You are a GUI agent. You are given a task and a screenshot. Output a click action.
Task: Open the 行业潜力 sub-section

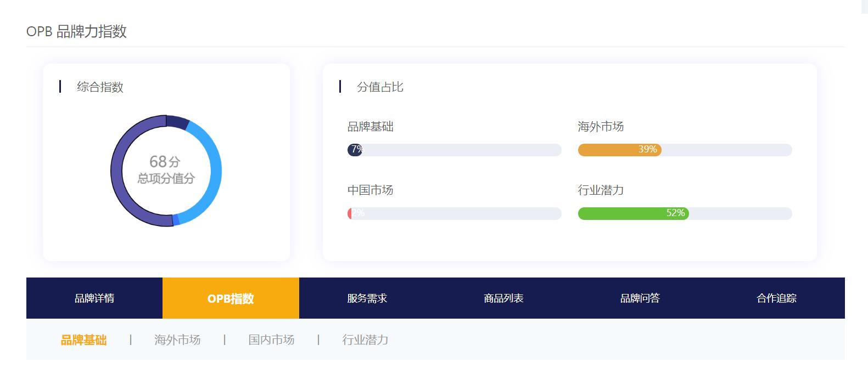(365, 340)
